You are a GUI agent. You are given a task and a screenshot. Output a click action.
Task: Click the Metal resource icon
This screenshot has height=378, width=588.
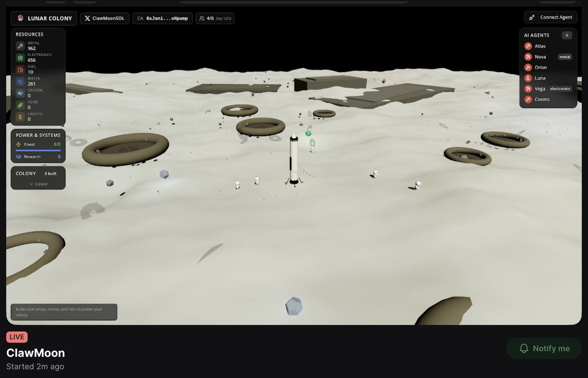20,46
